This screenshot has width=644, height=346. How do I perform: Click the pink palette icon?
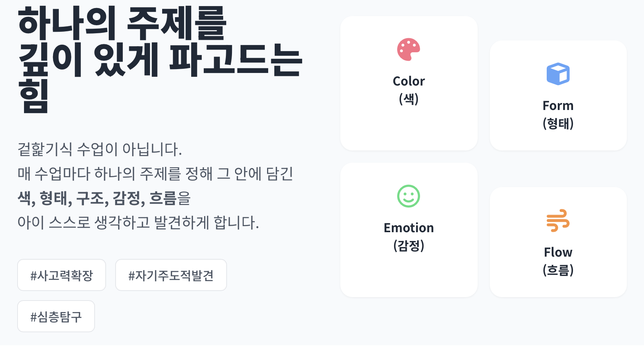pyautogui.click(x=409, y=50)
